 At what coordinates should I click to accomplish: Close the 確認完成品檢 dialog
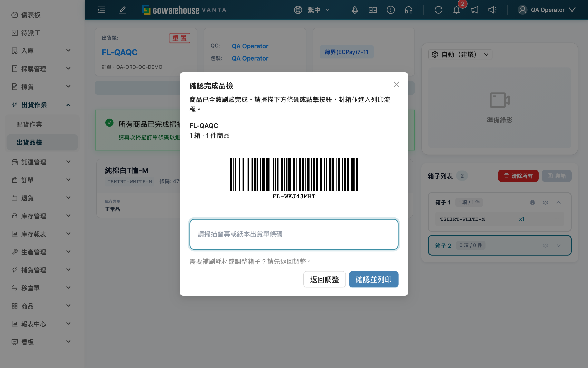click(396, 84)
